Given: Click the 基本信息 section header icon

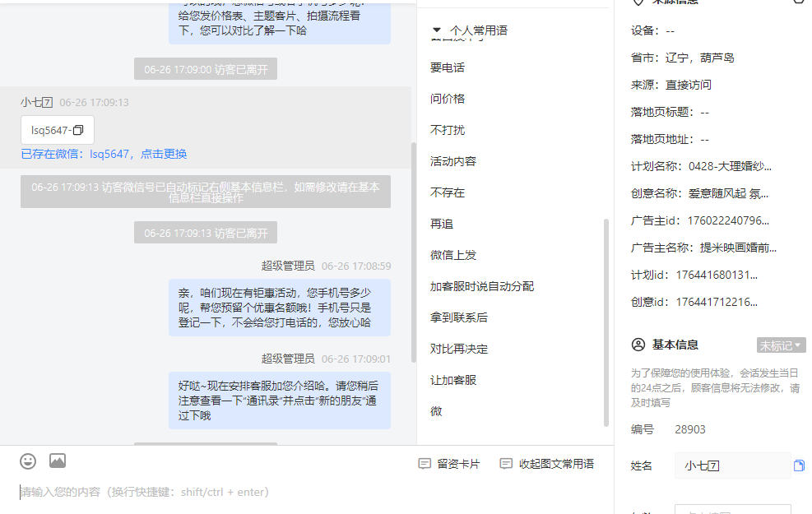Looking at the screenshot, I should (x=638, y=345).
